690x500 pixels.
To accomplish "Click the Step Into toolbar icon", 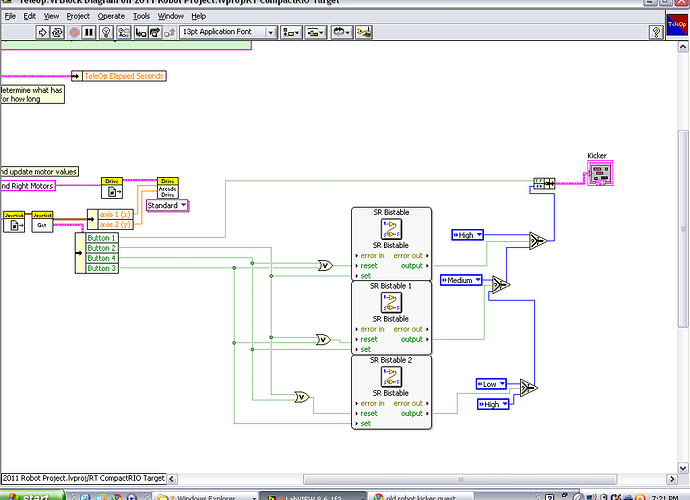I will click(141, 32).
